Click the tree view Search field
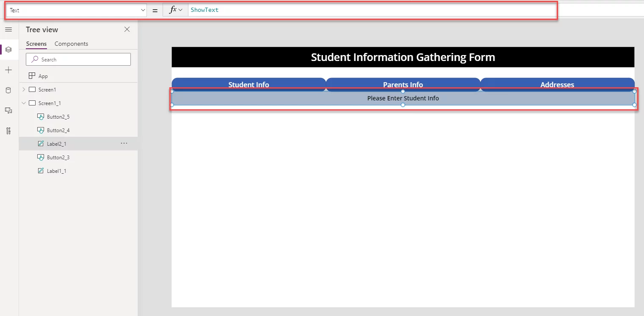The width and height of the screenshot is (644, 316). [x=78, y=59]
